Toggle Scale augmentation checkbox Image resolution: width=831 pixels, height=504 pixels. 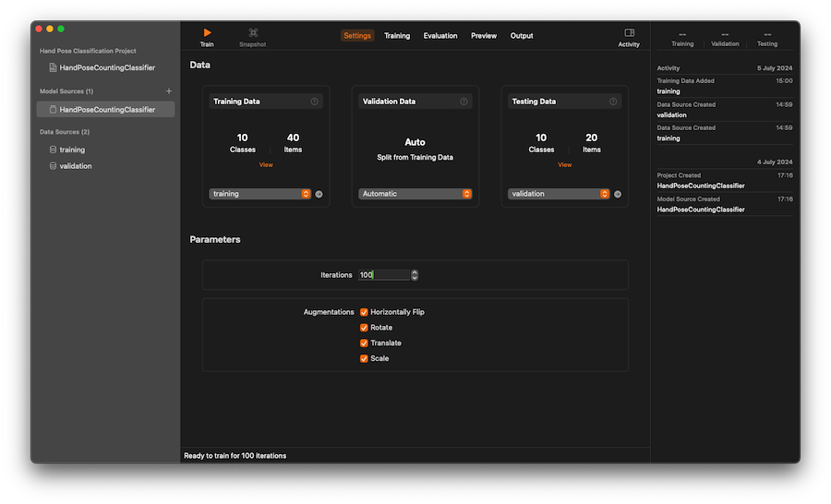(364, 358)
